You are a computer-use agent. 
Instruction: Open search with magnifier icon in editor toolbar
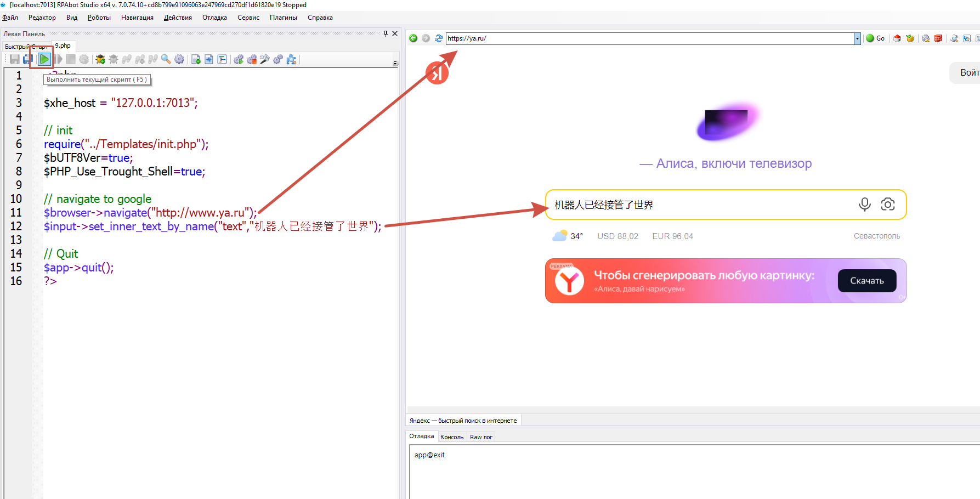click(166, 59)
